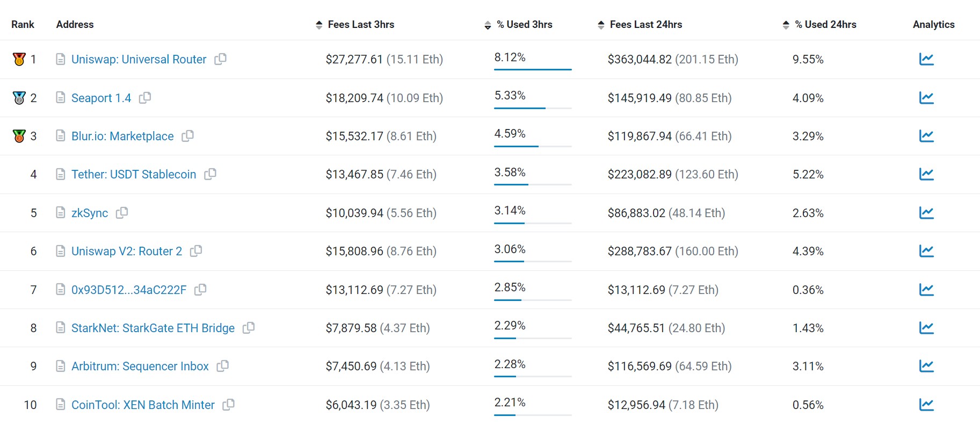Copy the Seaport 1.4 address
Screen dimensions: 980x423
tap(145, 98)
